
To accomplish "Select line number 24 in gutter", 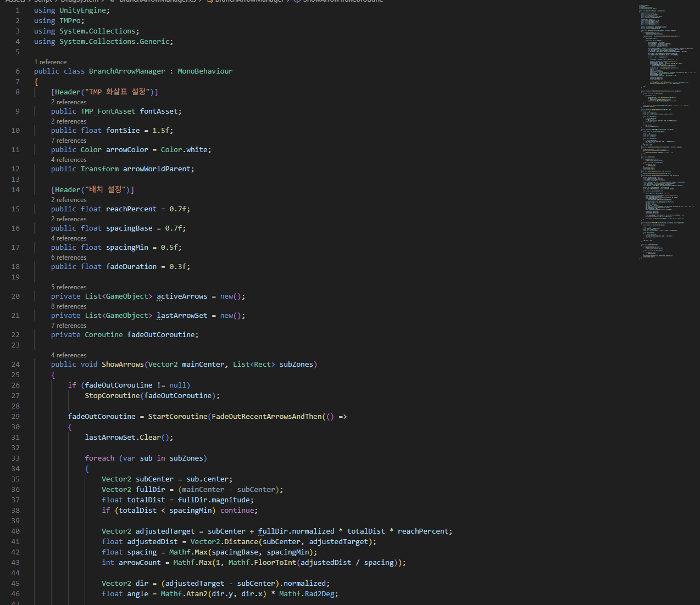I will coord(15,365).
